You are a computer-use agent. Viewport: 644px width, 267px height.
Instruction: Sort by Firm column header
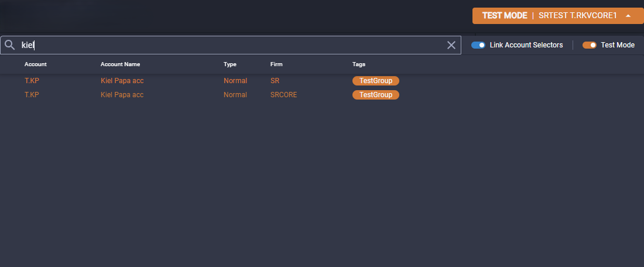tap(276, 64)
